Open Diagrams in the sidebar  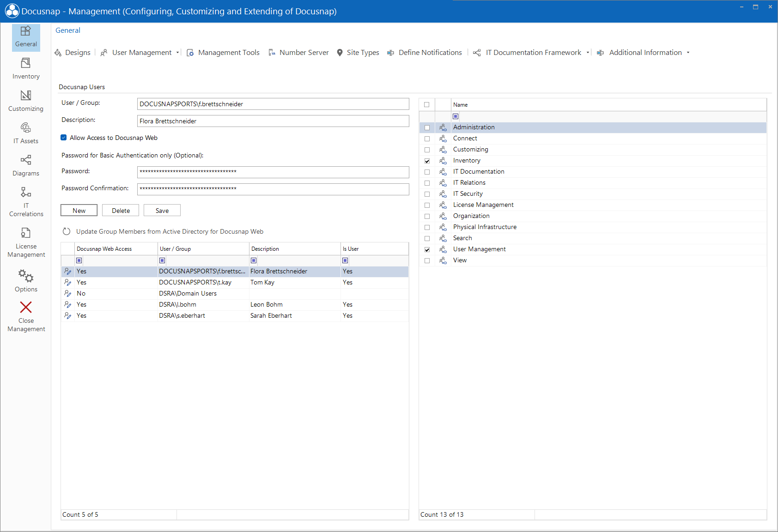26,166
